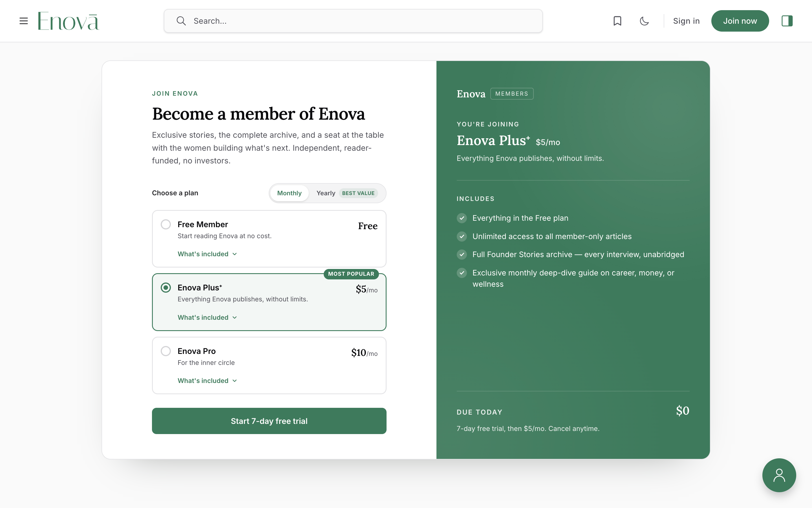Click the $10/mo price

pyautogui.click(x=364, y=353)
